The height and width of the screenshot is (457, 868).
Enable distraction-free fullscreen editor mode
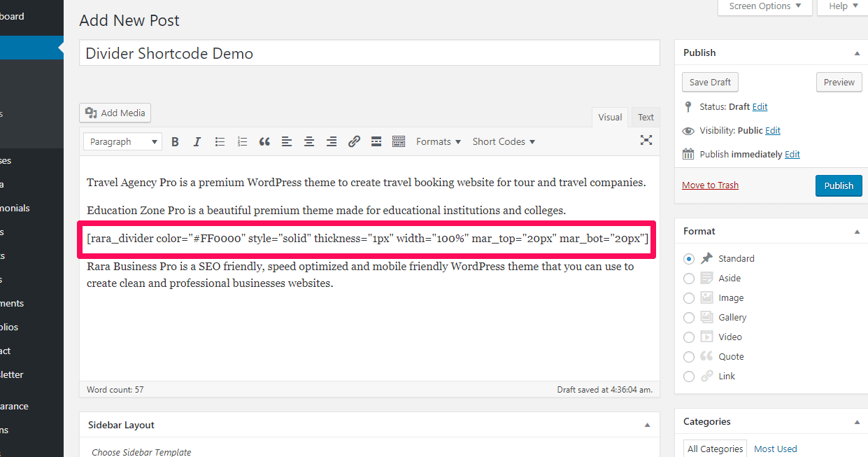(x=646, y=141)
